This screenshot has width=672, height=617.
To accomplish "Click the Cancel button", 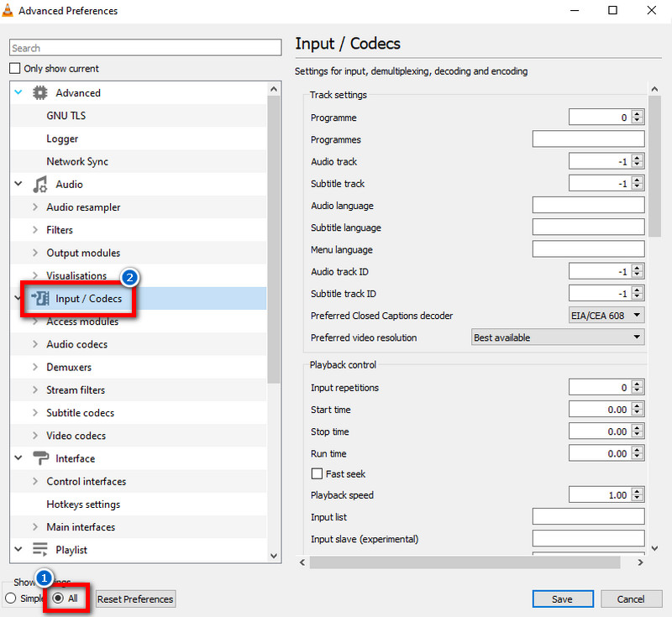I will tap(631, 599).
